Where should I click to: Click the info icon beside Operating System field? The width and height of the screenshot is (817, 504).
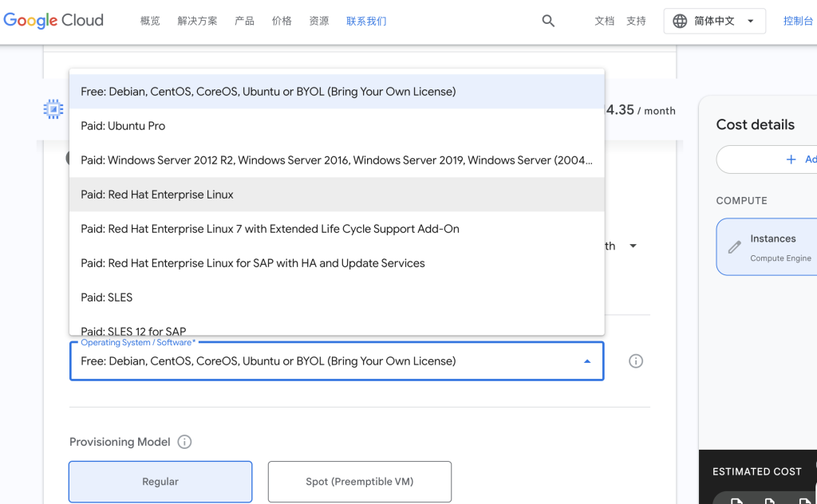point(636,360)
